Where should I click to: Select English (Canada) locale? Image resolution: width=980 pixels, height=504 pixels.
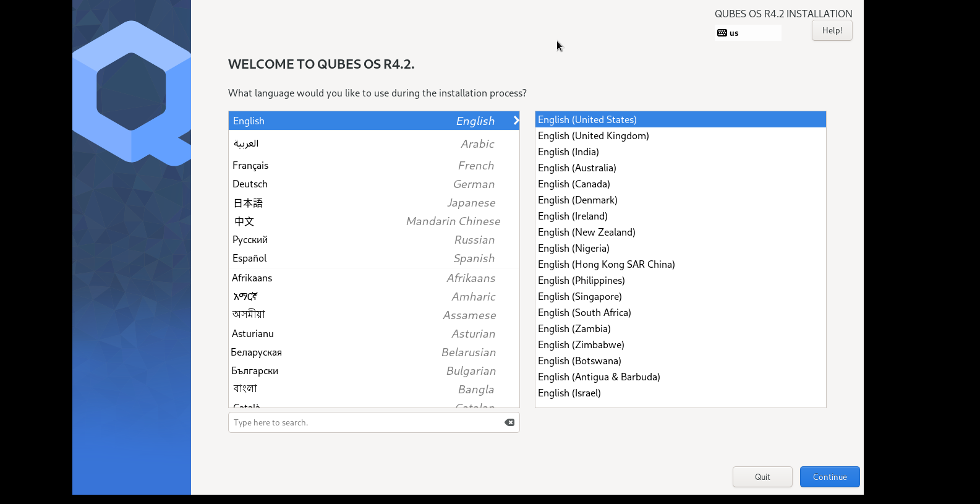point(681,184)
